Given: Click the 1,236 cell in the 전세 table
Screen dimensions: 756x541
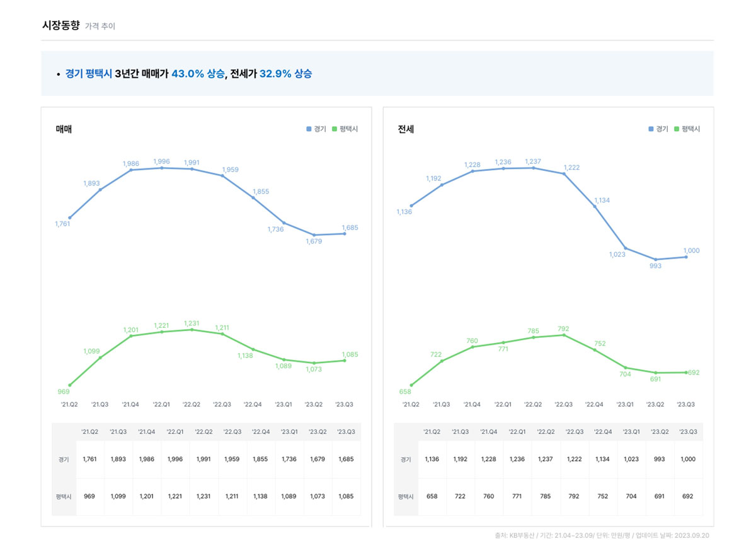Looking at the screenshot, I should tap(517, 459).
